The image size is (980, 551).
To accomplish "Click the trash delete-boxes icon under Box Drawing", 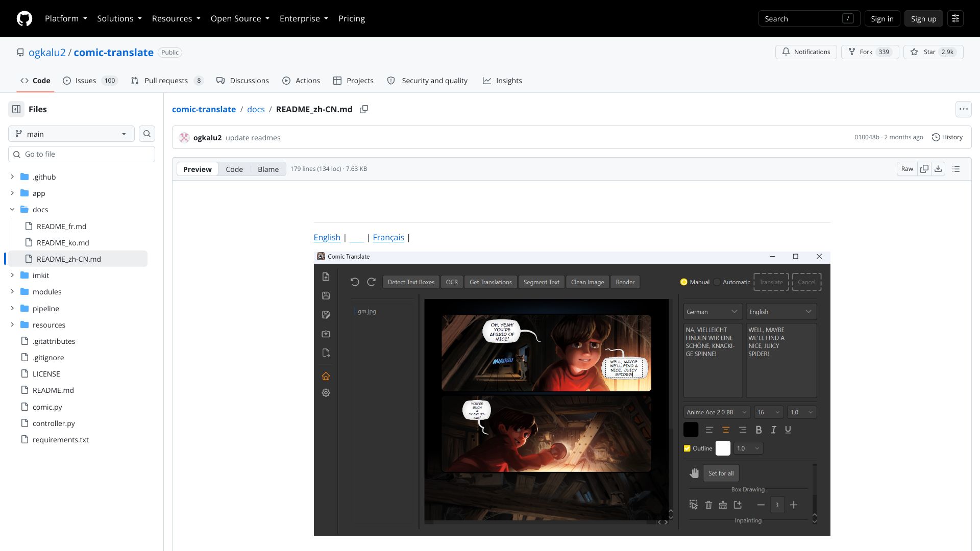I will point(708,505).
